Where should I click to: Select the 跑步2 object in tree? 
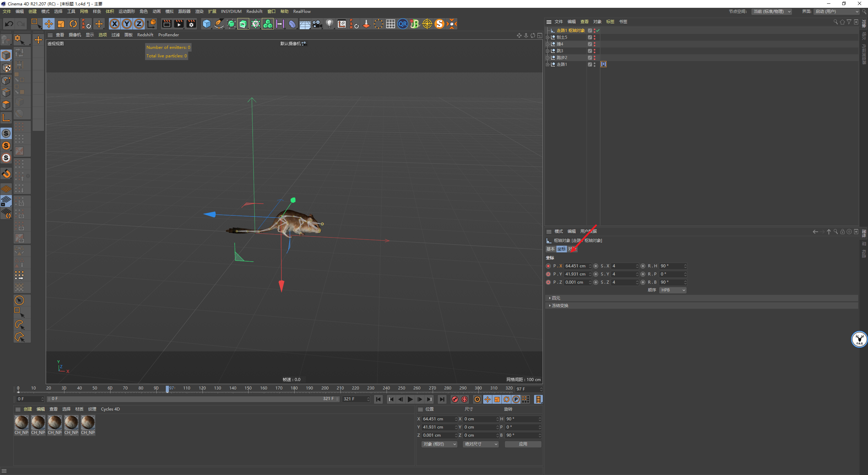562,58
